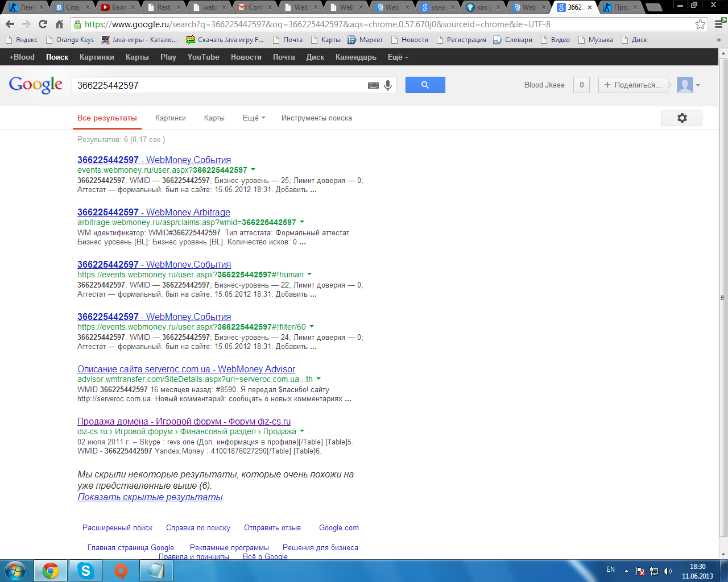Open options arrow for WebMoney Arbitrage result
The image size is (728, 582).
[x=302, y=222]
